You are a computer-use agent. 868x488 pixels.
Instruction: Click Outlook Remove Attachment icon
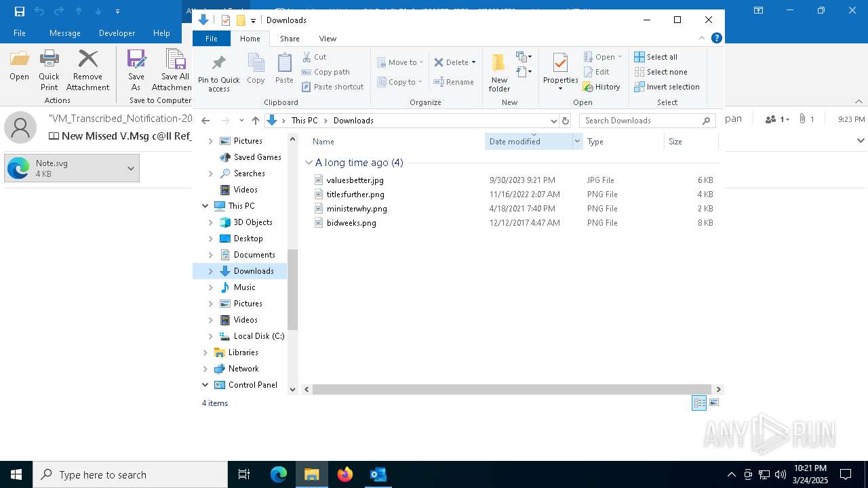tap(87, 70)
